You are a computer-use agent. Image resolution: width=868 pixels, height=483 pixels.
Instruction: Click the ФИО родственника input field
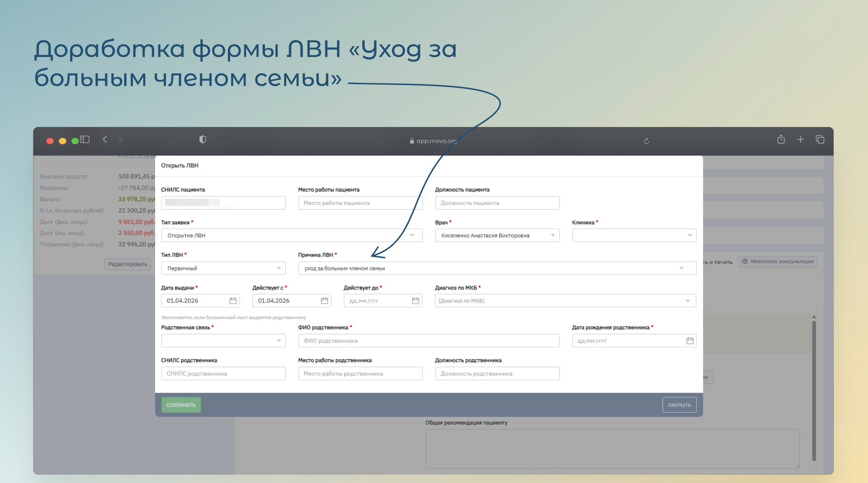429,341
